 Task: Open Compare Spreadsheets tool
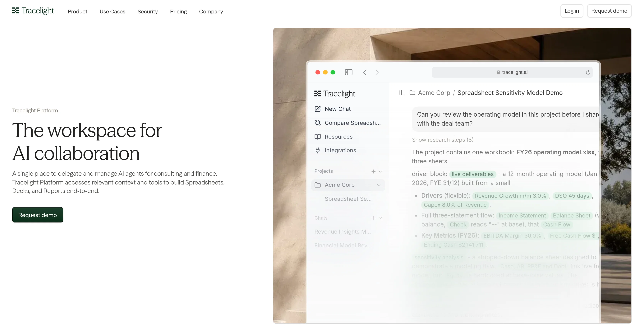click(347, 123)
